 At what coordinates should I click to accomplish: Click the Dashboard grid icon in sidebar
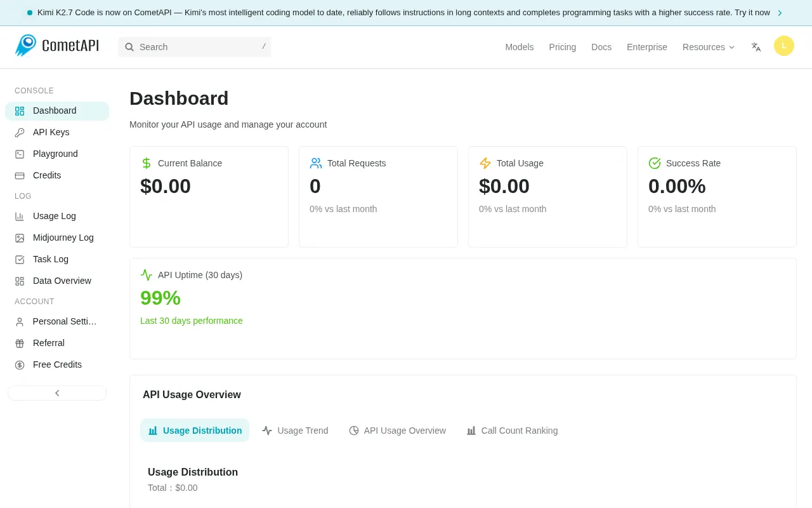[x=20, y=111]
